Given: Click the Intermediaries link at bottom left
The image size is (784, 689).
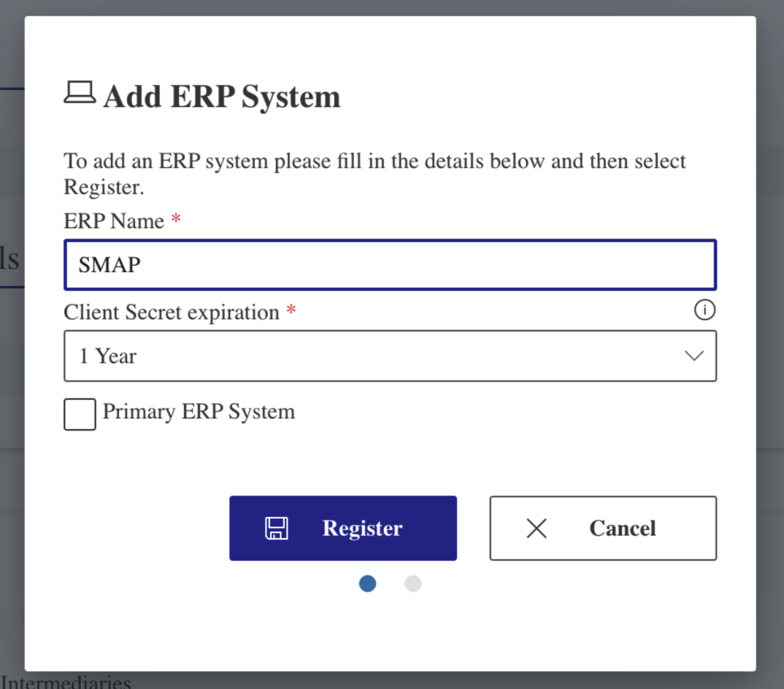Looking at the screenshot, I should point(66,683).
